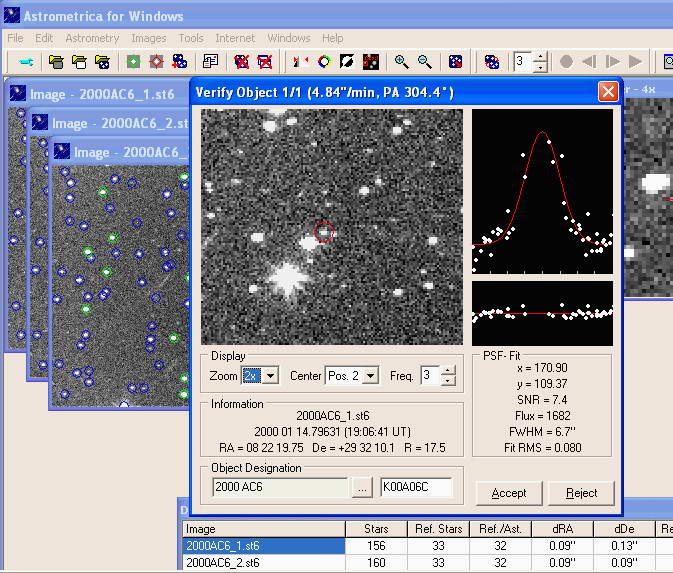The height and width of the screenshot is (573, 673).
Task: Expand the Center Pos. 2 dropdown
Action: (x=370, y=376)
